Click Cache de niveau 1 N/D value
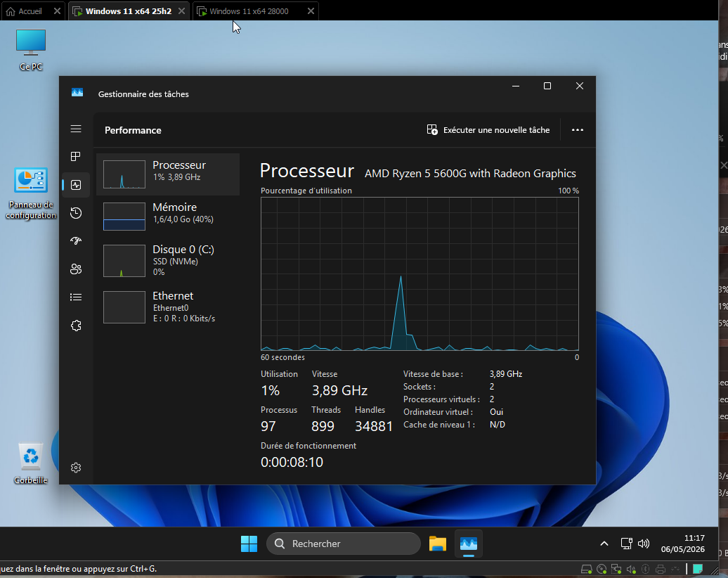The height and width of the screenshot is (578, 728). pos(498,425)
